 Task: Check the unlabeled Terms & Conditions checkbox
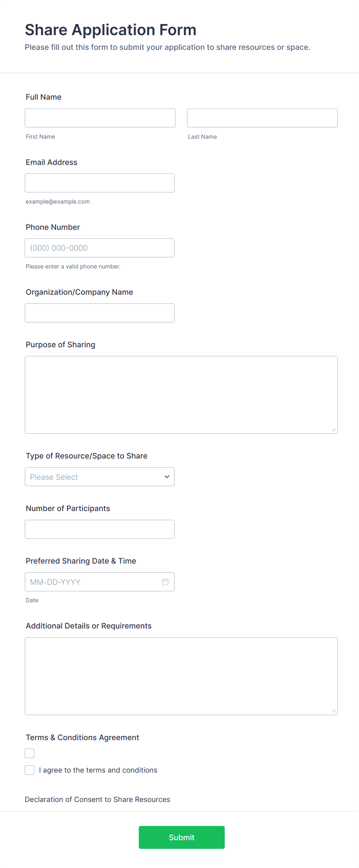click(30, 753)
